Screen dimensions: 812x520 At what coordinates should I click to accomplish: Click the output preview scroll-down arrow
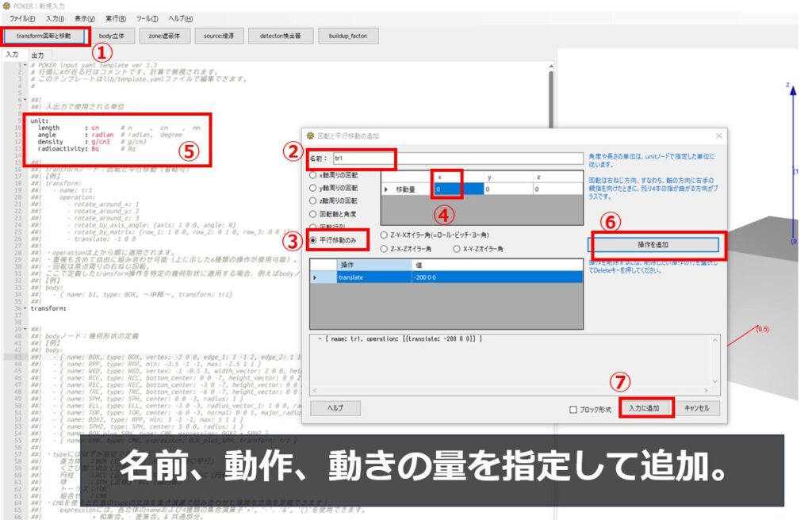pyautogui.click(x=715, y=382)
